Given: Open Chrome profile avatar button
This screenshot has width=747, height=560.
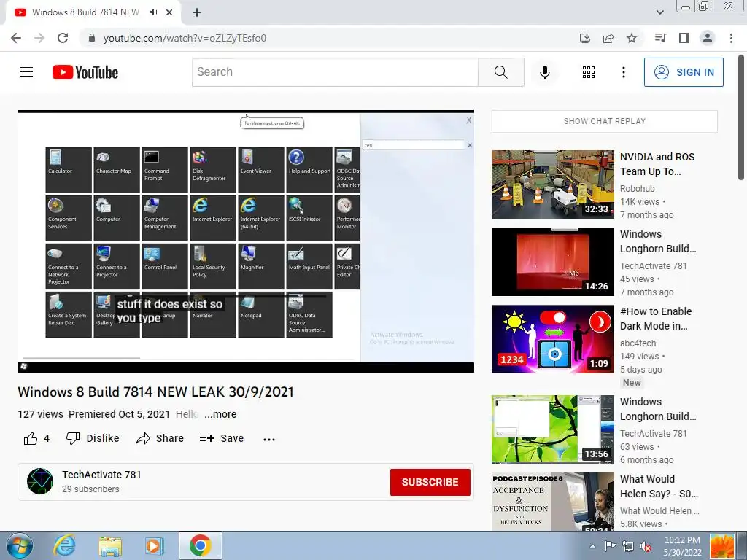Looking at the screenshot, I should pyautogui.click(x=708, y=38).
